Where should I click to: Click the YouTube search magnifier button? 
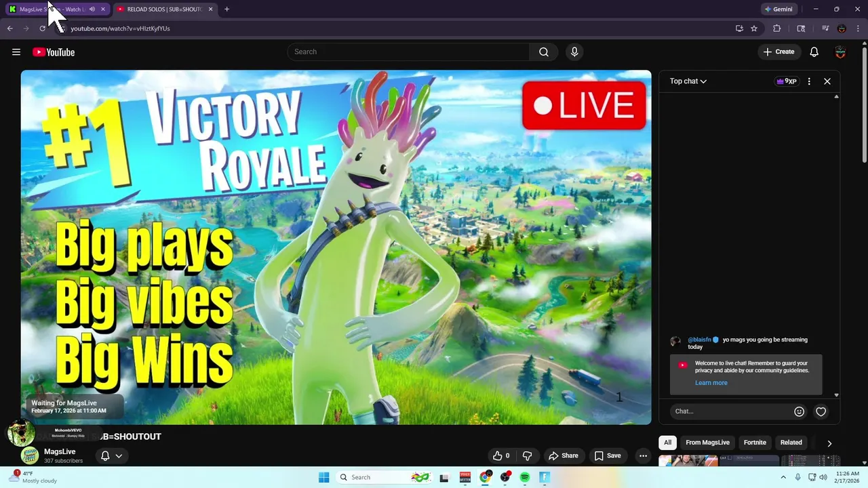point(544,52)
